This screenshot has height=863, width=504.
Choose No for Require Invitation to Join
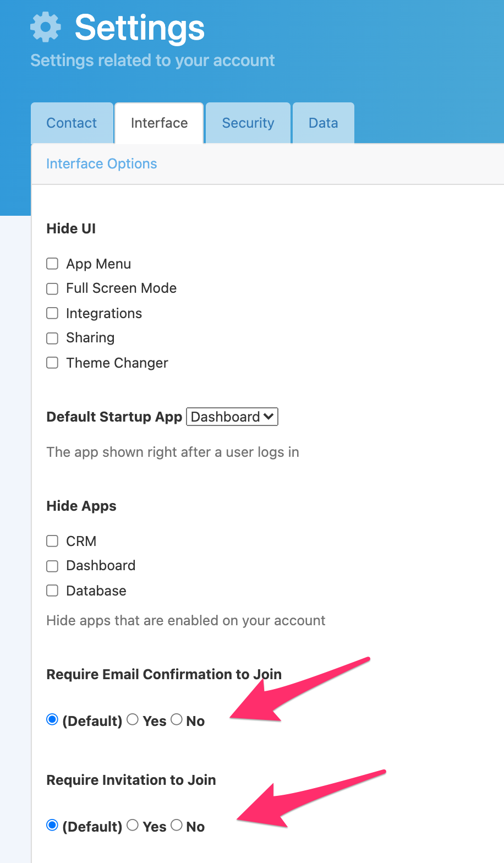(x=177, y=825)
